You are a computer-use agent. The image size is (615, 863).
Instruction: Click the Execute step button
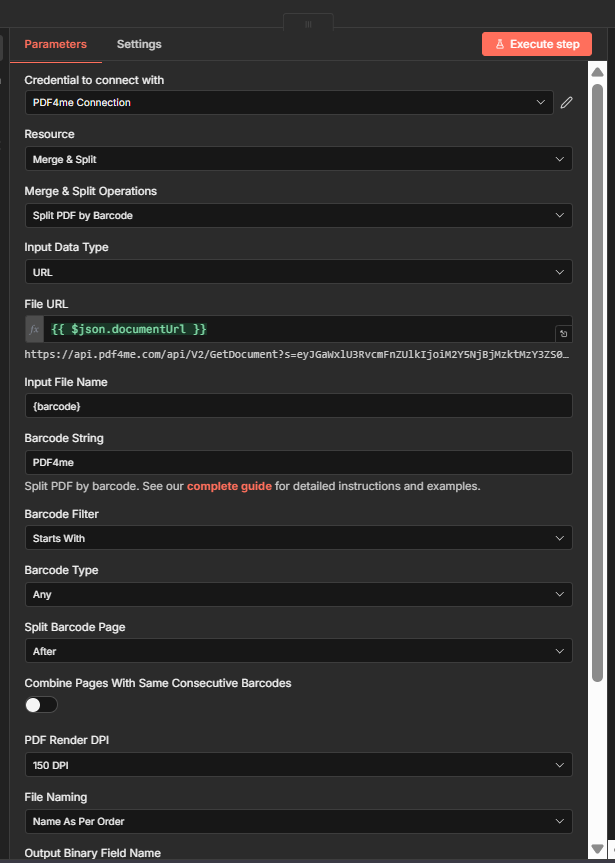pos(536,44)
